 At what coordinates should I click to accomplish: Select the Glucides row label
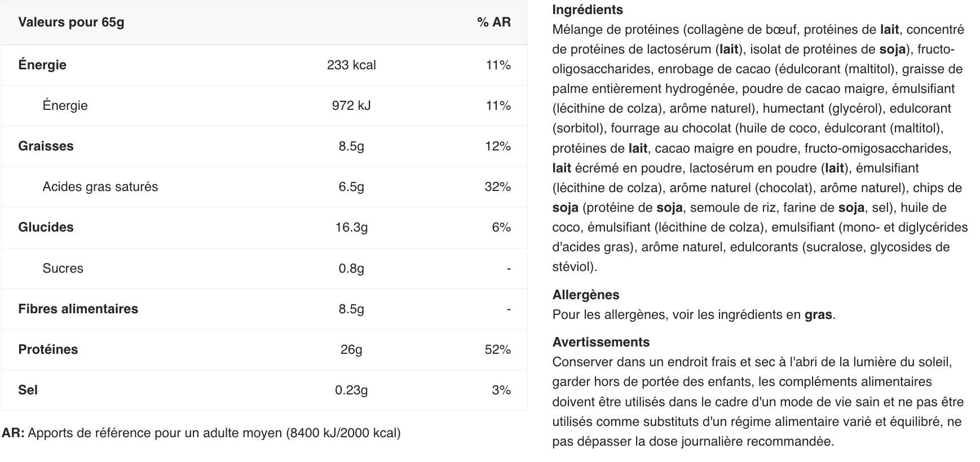coord(46,227)
